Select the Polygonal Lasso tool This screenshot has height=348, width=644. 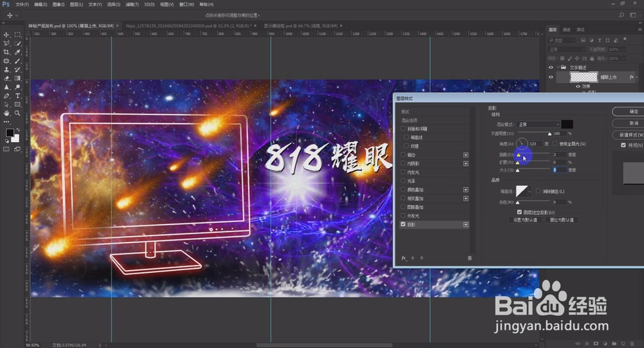tap(6, 44)
